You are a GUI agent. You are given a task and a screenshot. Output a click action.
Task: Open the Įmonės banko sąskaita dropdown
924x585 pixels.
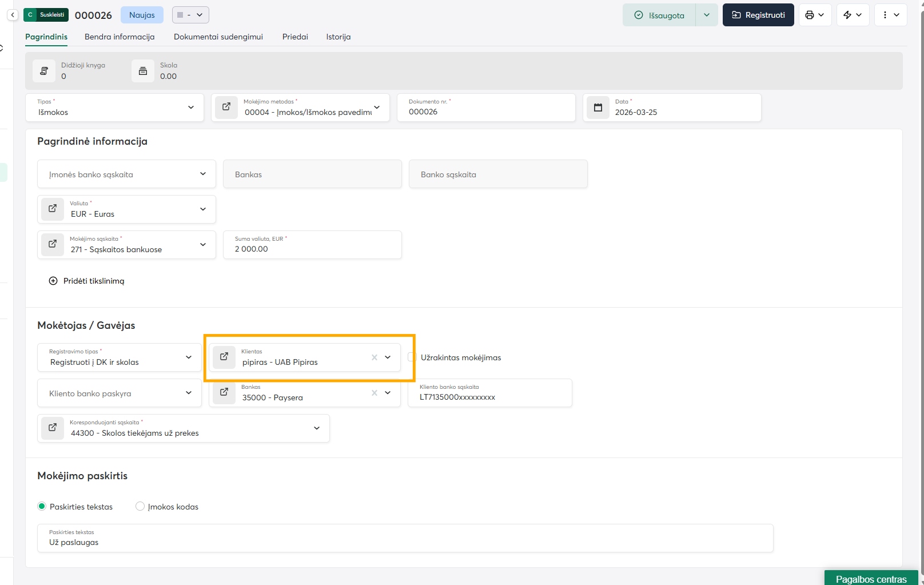click(x=202, y=174)
